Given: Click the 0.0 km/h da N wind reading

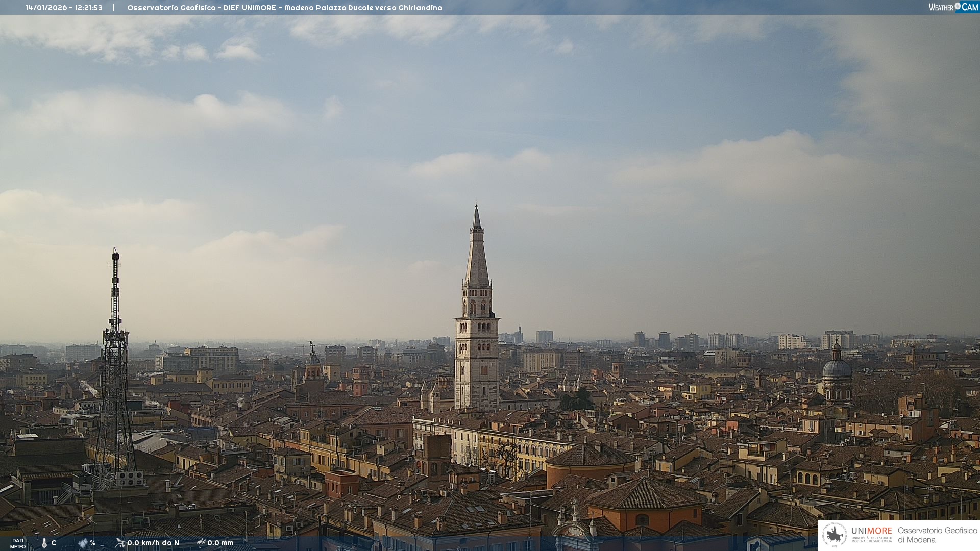Looking at the screenshot, I should pos(153,543).
